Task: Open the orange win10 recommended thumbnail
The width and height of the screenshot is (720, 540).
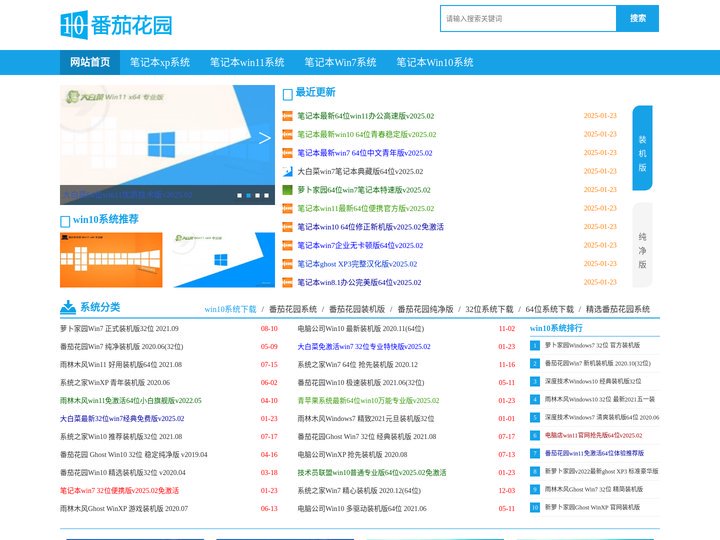Action: point(111,260)
